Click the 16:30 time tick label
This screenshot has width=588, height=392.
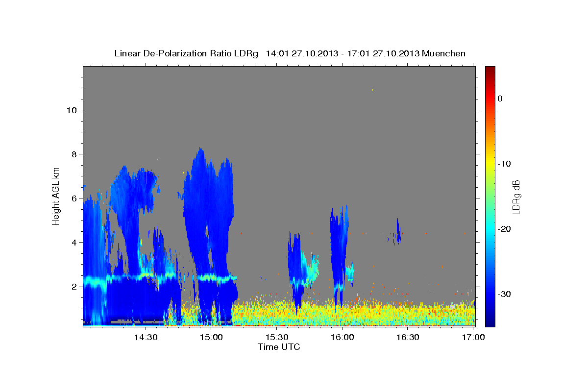pyautogui.click(x=407, y=337)
